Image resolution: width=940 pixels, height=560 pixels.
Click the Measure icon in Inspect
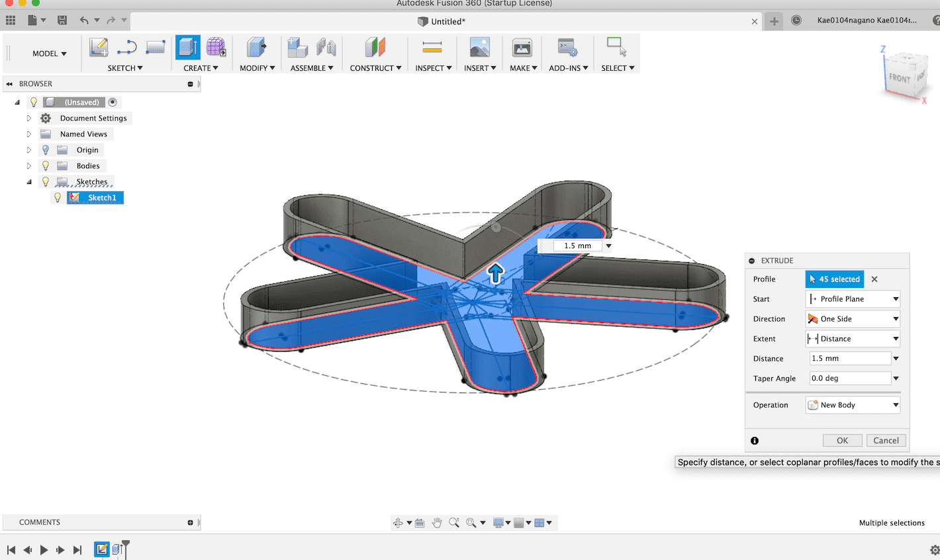[432, 47]
